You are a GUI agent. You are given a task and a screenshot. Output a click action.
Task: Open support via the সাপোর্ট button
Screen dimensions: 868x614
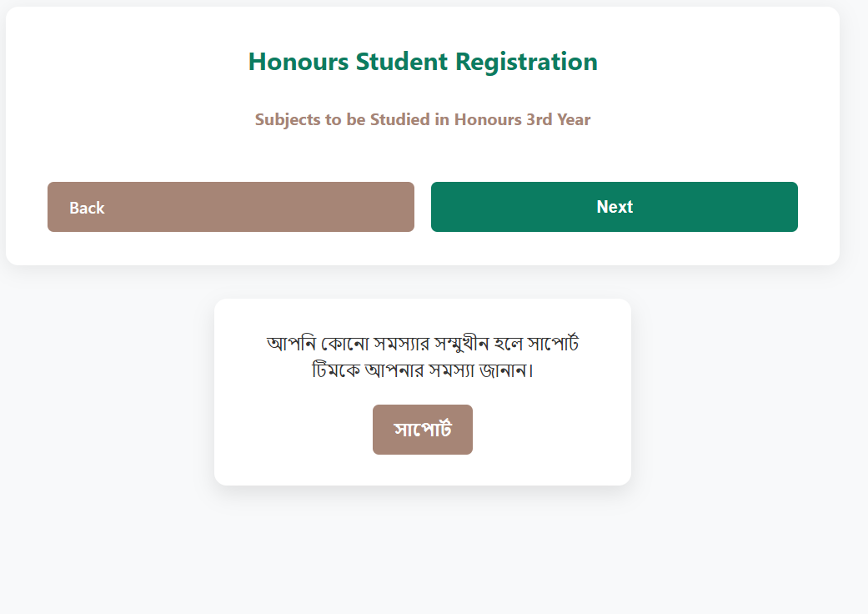(x=422, y=430)
